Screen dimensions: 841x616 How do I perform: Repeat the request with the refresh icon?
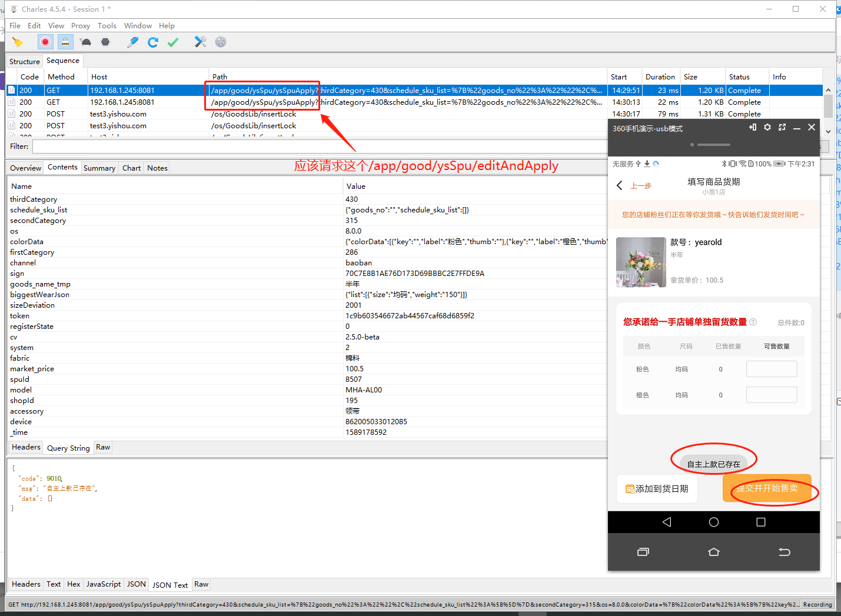point(153,42)
